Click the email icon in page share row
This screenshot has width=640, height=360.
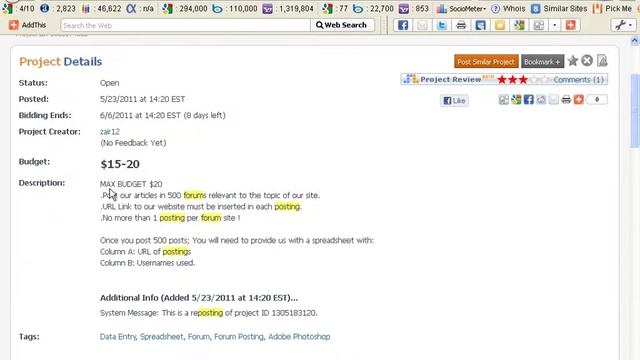553,100
